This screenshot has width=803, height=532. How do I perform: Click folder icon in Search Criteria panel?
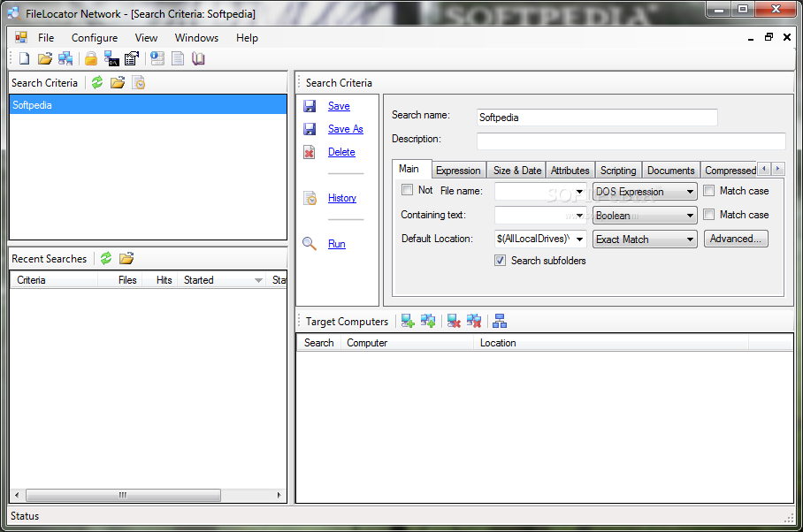(118, 82)
